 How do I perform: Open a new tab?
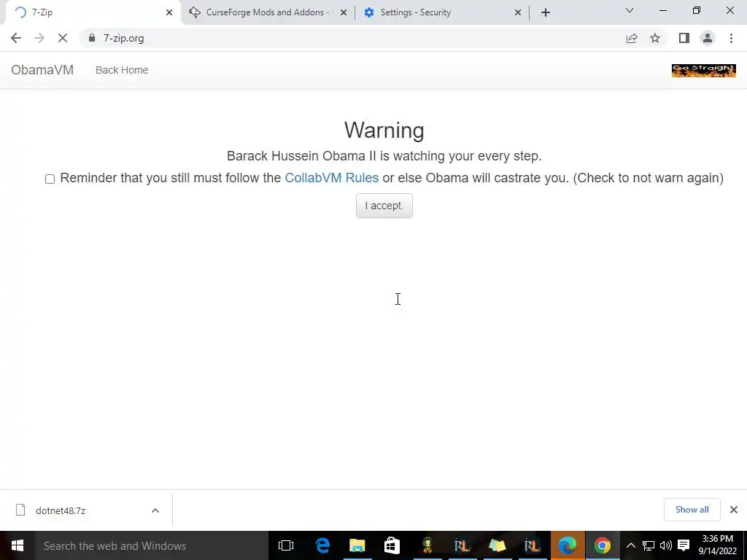546,12
